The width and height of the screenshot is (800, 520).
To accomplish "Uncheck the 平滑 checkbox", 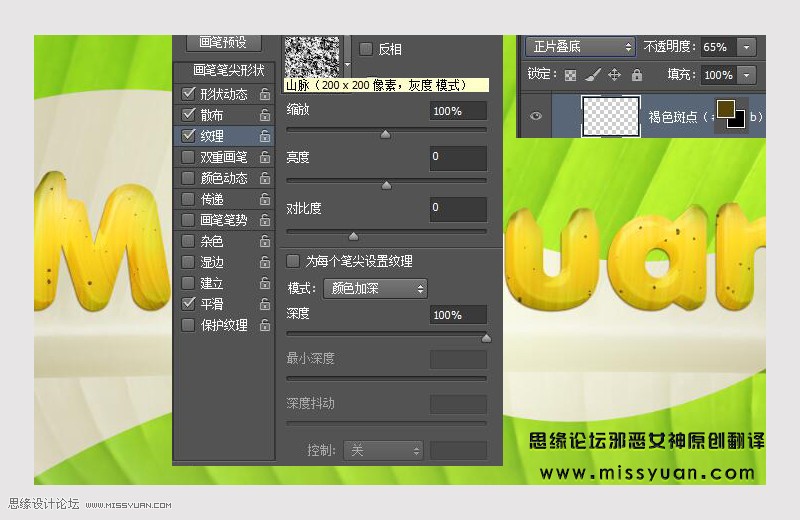I will pyautogui.click(x=188, y=304).
